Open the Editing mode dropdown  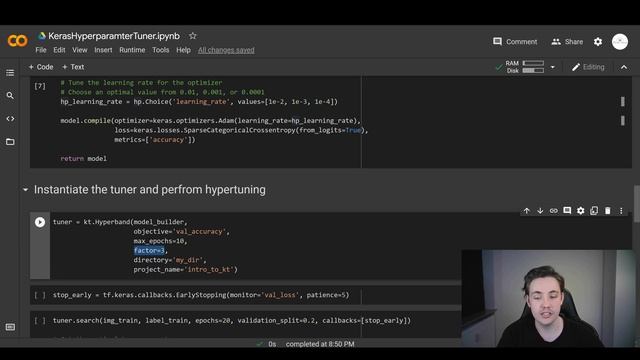588,67
